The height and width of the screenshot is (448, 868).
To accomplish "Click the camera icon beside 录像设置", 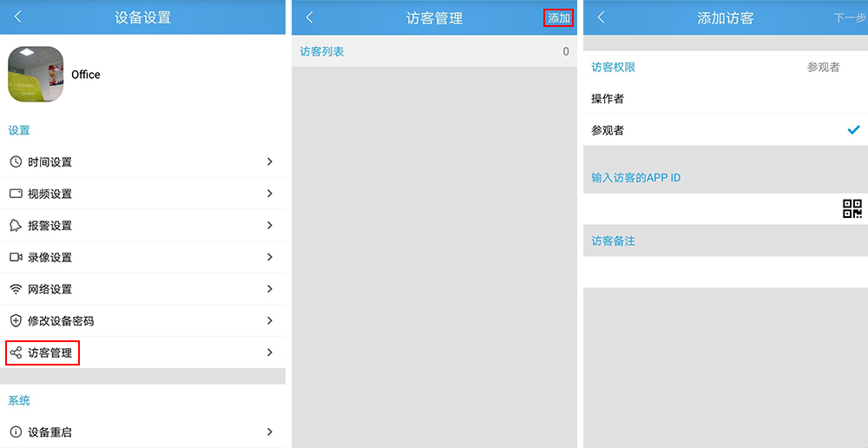I will coord(16,257).
